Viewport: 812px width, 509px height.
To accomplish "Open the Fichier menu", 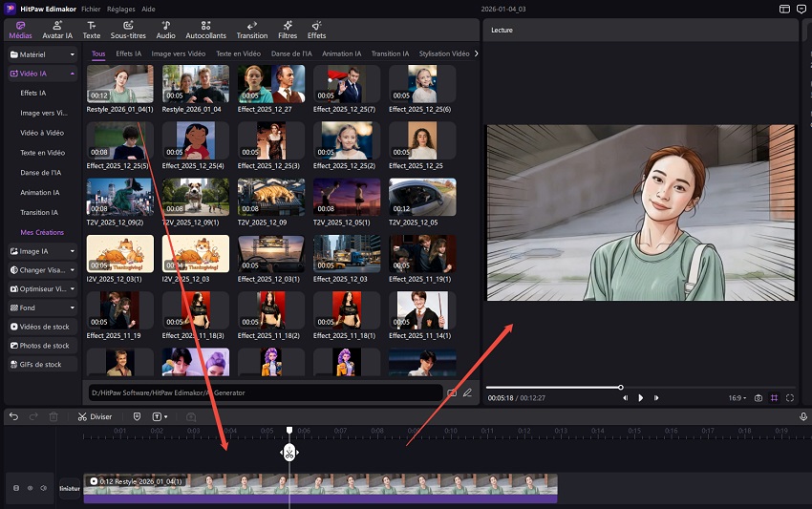I will (91, 8).
